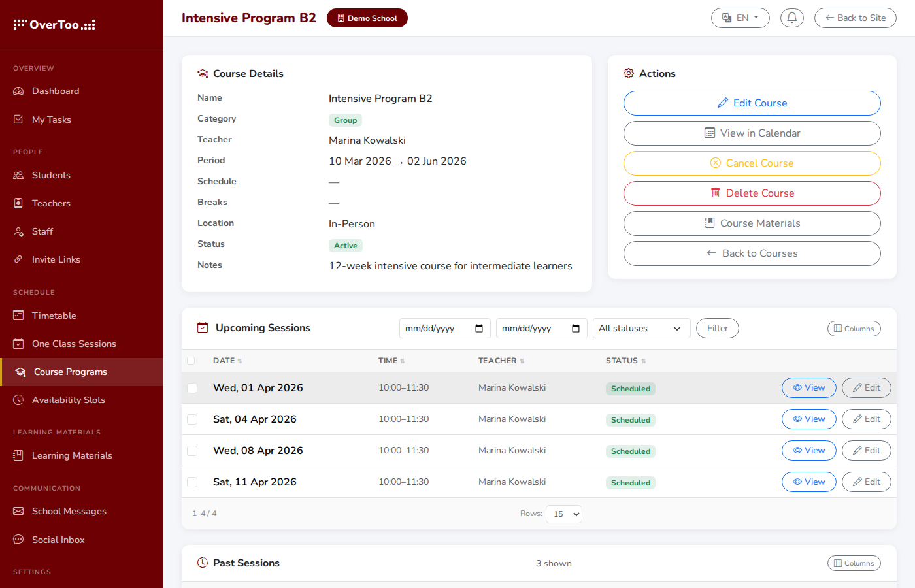Click the Edit Course button
Screen dimensions: 915x588
752,103
